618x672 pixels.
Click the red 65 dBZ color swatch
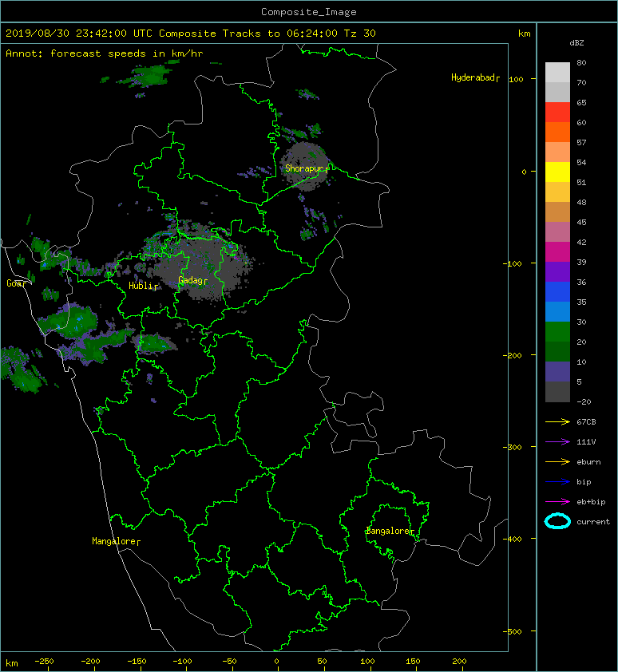pos(557,113)
